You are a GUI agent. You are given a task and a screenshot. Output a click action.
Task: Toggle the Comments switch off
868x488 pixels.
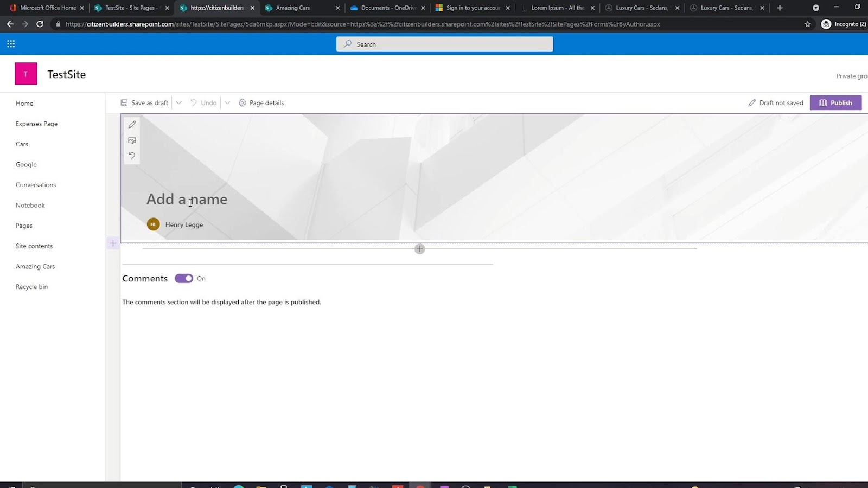[184, 278]
